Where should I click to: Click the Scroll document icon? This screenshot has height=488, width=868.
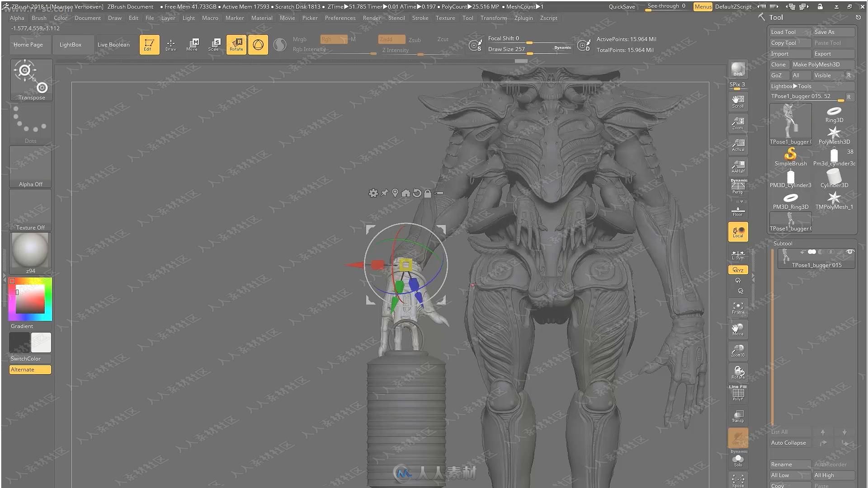pos(738,102)
